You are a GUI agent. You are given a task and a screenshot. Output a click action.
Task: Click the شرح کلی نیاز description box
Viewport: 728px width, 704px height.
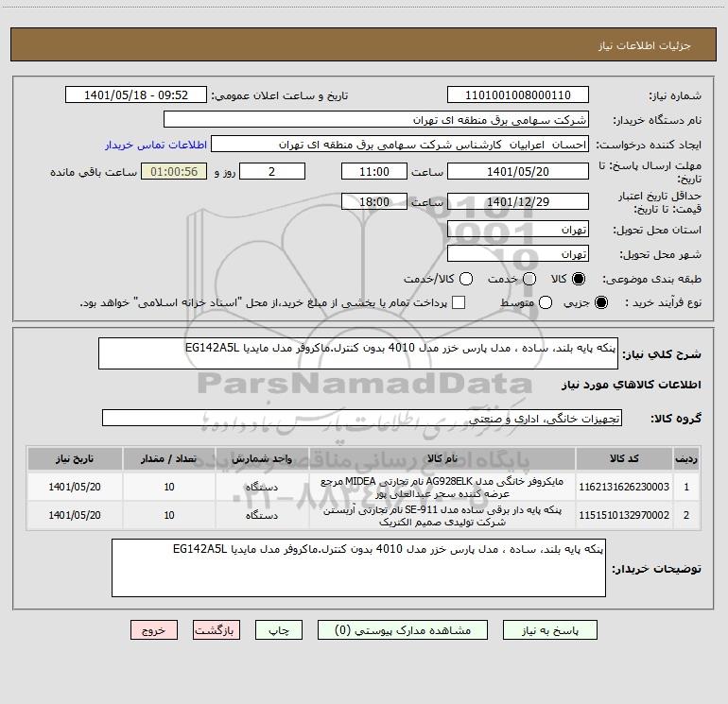[358, 353]
